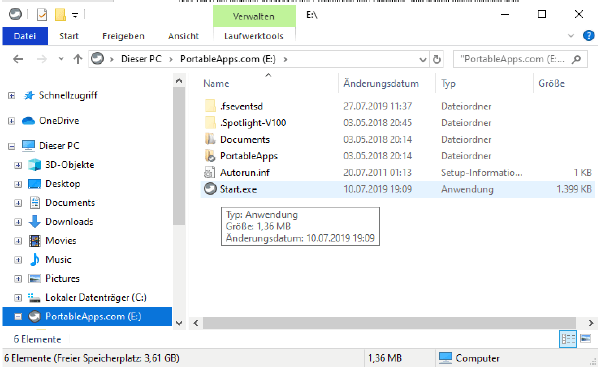Click the 1 KB size of Autorun.inf
This screenshot has width=599, height=368.
tap(583, 173)
